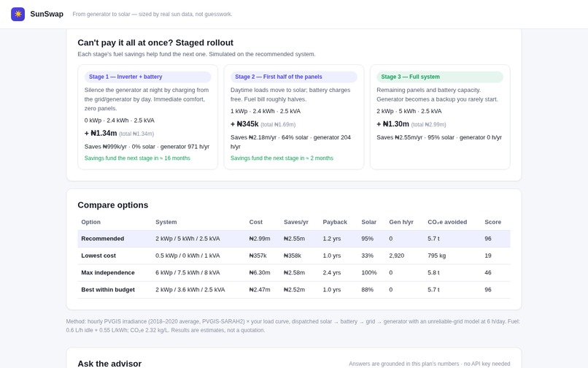This screenshot has height=368, width=588.
Task: Click '0.5 kWp / 0 kWh / 1 kVA' system cell
Action: 188,256
